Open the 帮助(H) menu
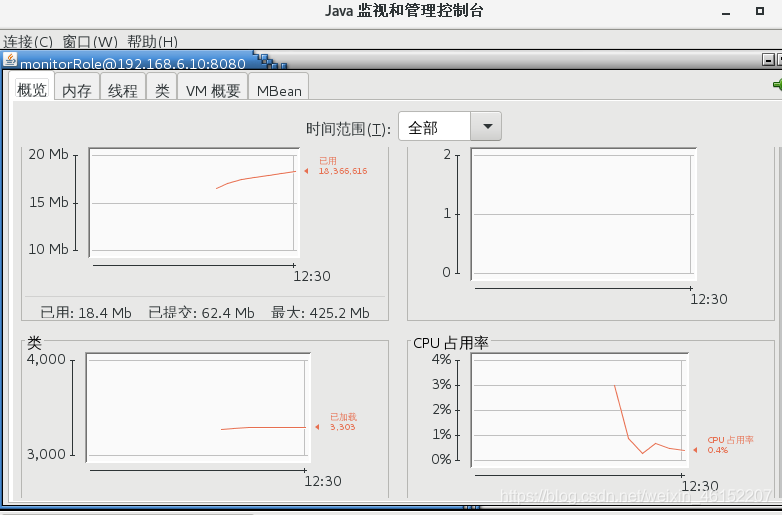This screenshot has height=515, width=782. [152, 41]
